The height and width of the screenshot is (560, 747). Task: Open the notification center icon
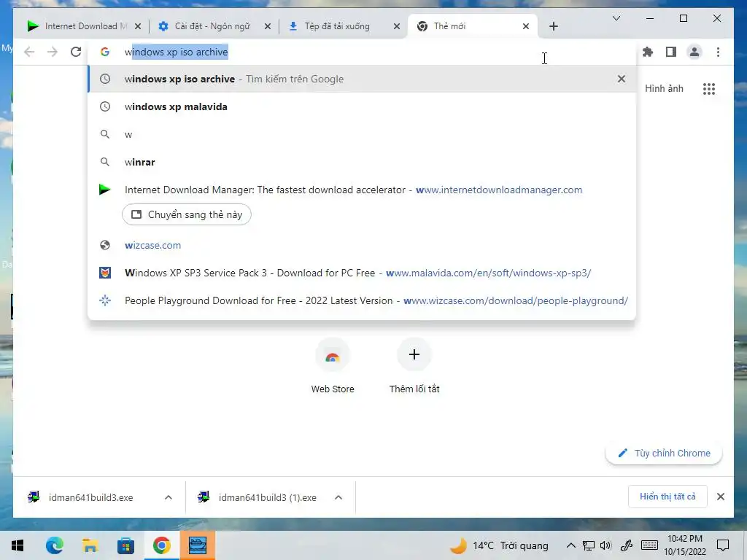tap(723, 545)
